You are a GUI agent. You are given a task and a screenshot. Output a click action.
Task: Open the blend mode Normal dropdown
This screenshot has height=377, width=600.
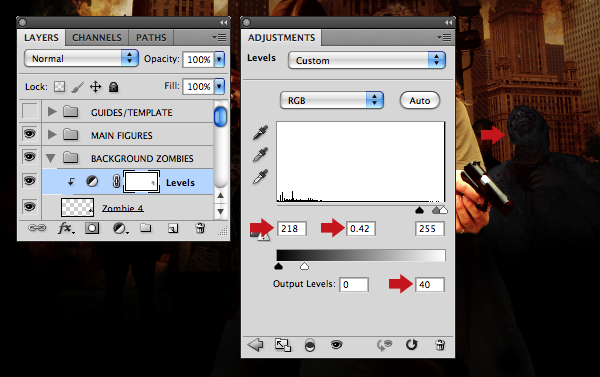[81, 59]
